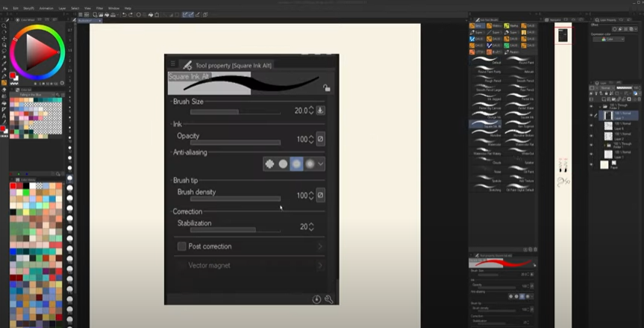644x328 pixels.
Task: Click the lock icon beside the stroke preview
Action: click(x=326, y=87)
